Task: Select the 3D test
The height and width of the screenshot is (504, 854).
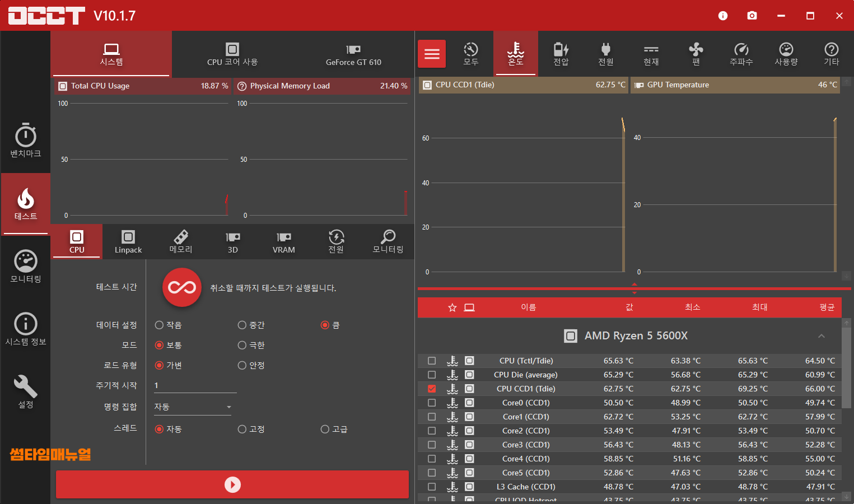Action: pyautogui.click(x=233, y=242)
